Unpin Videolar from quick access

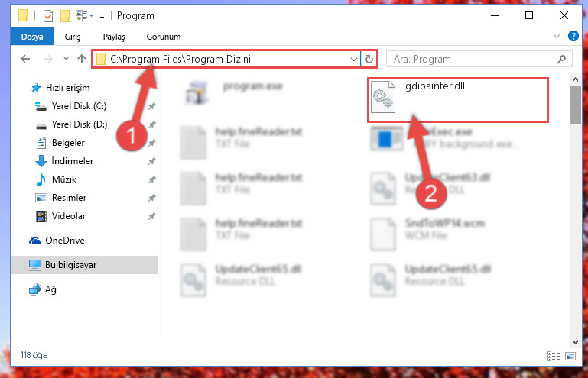(152, 216)
